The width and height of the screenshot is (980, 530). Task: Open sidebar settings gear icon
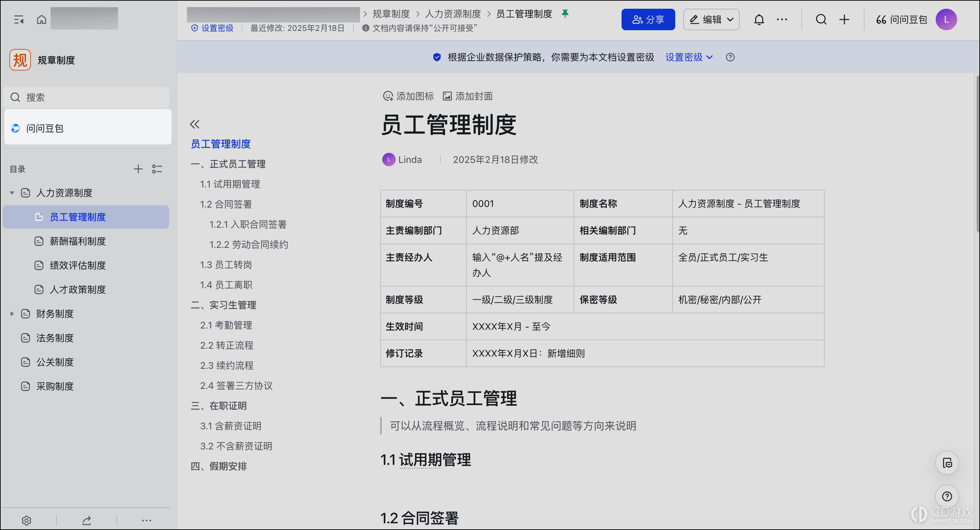[x=26, y=520]
